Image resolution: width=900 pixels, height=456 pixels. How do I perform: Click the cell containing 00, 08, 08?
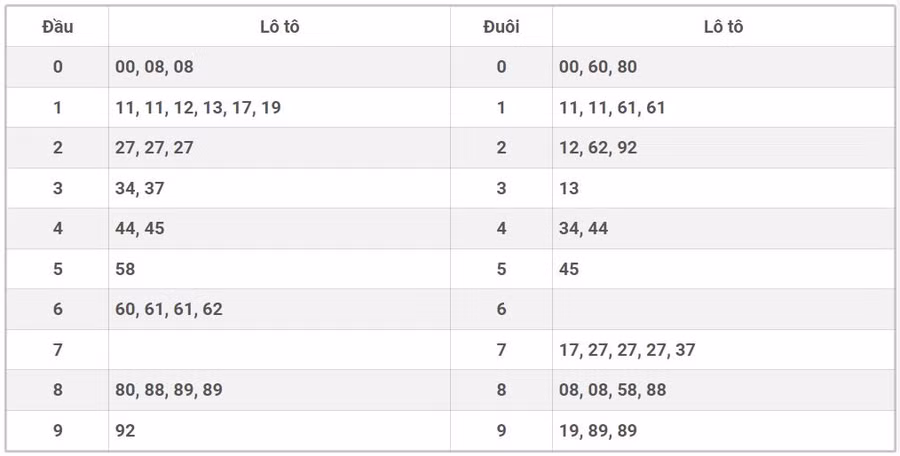click(x=155, y=67)
